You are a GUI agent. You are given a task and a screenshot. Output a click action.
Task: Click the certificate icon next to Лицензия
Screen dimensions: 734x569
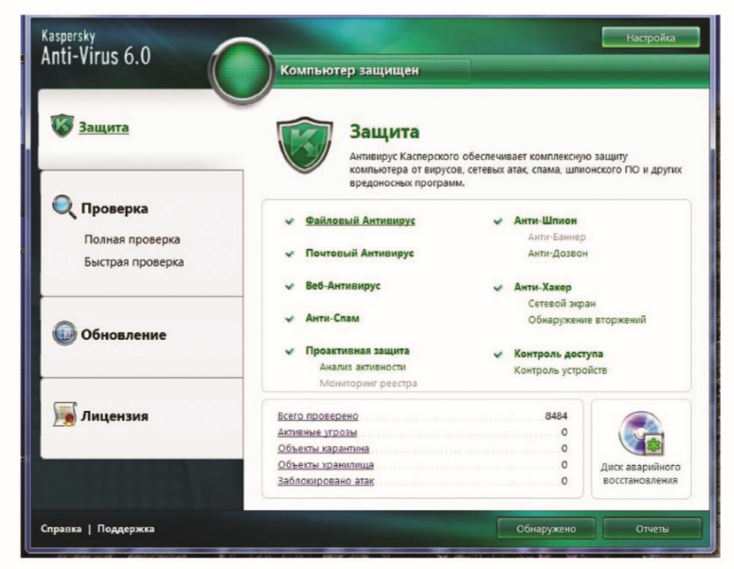coord(65,415)
